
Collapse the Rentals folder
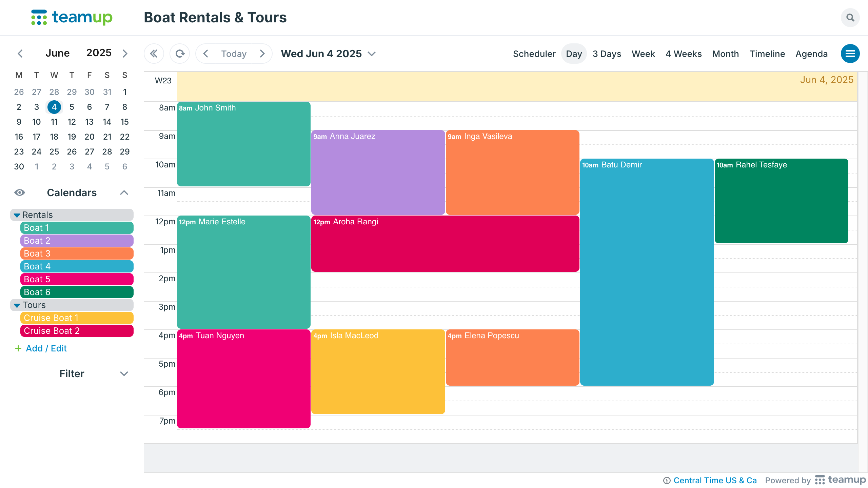(x=17, y=215)
